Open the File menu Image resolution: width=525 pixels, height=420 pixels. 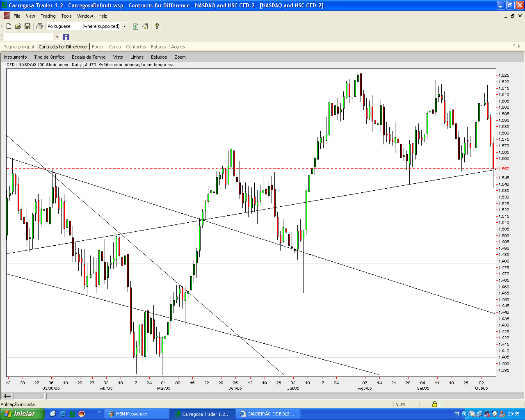click(x=17, y=16)
